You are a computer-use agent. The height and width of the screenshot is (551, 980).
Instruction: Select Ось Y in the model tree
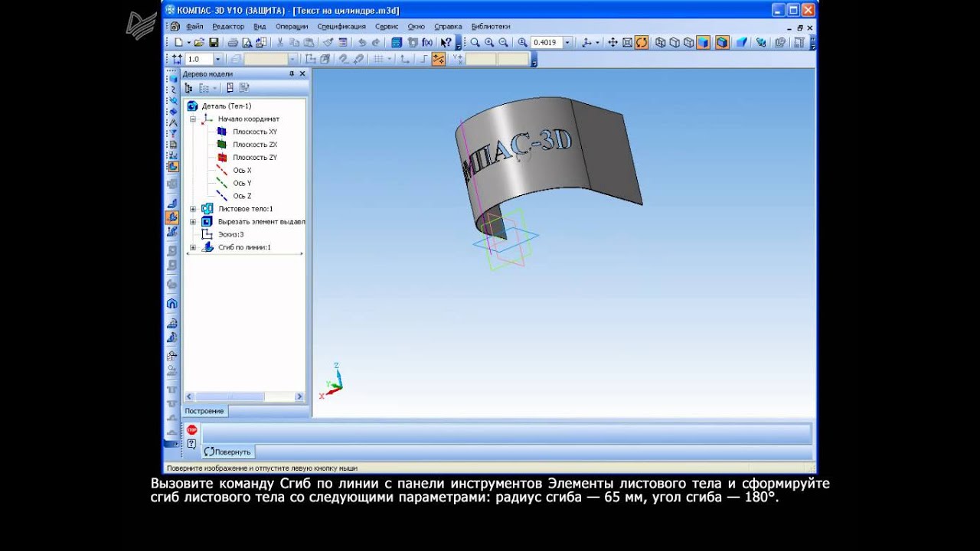pos(242,184)
